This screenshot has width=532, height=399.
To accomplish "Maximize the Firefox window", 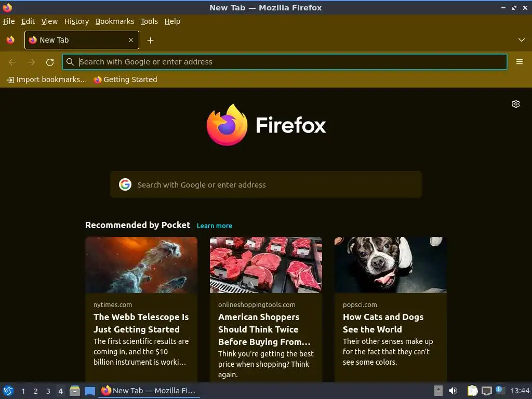I will click(514, 7).
